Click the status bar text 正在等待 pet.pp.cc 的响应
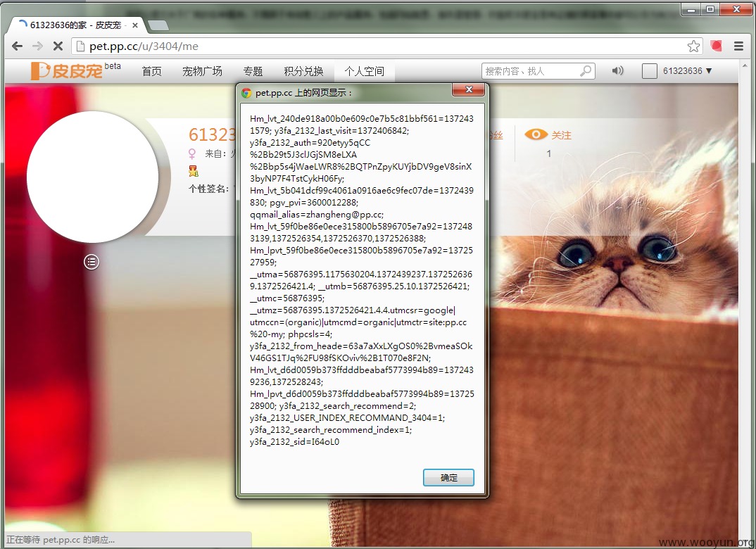 click(61, 540)
